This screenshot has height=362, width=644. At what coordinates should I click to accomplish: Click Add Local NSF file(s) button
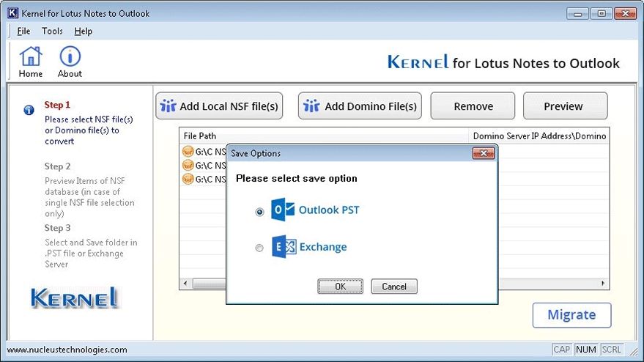(x=219, y=106)
